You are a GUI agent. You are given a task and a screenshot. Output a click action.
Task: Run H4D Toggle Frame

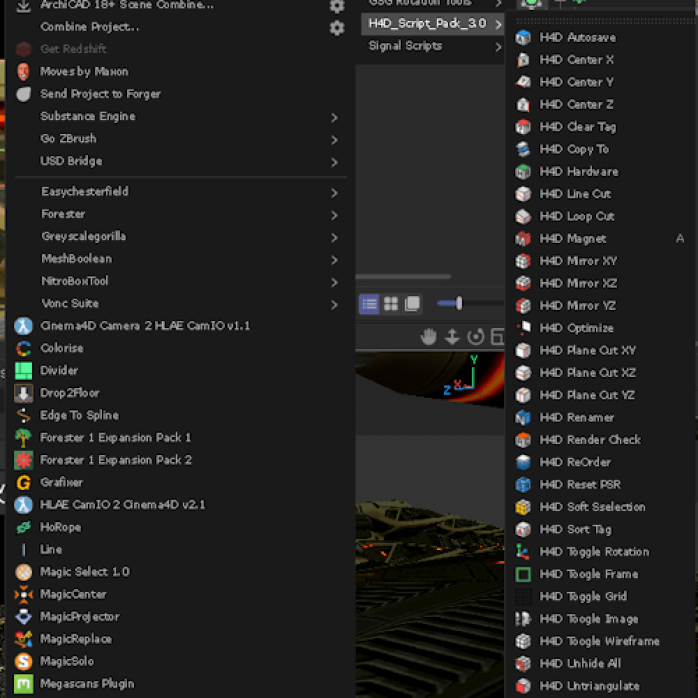pyautogui.click(x=601, y=574)
